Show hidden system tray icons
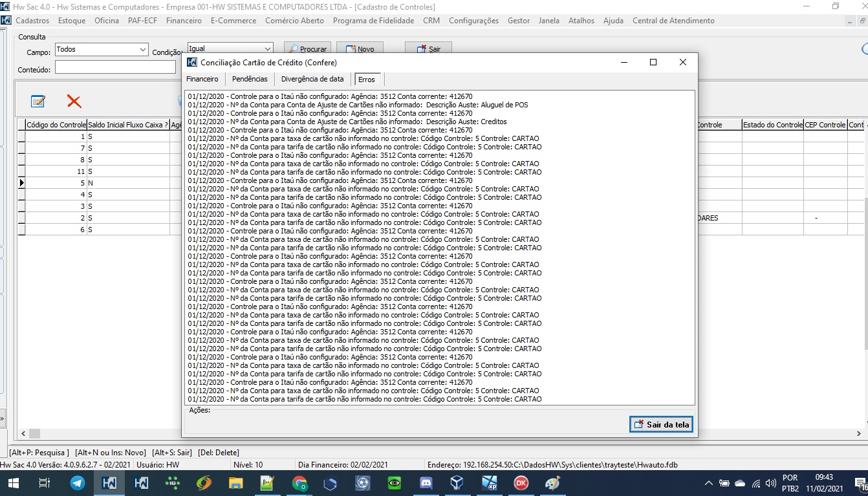The height and width of the screenshot is (496, 868). coord(709,483)
